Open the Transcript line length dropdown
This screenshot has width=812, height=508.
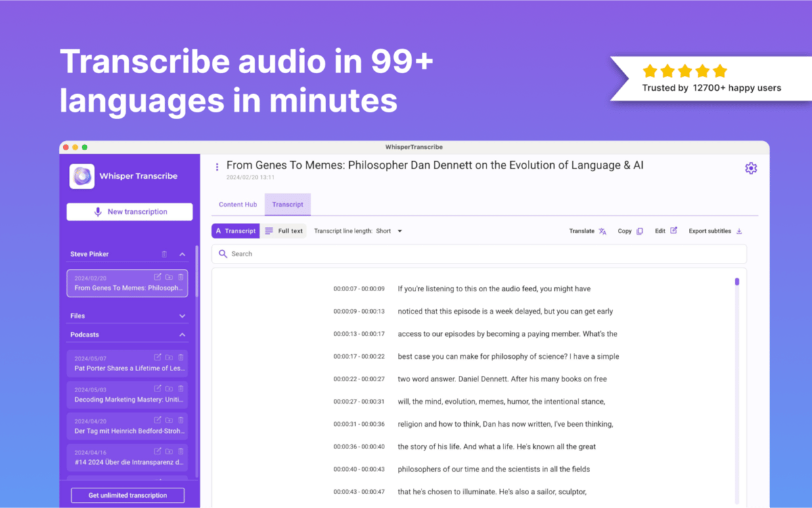(389, 231)
